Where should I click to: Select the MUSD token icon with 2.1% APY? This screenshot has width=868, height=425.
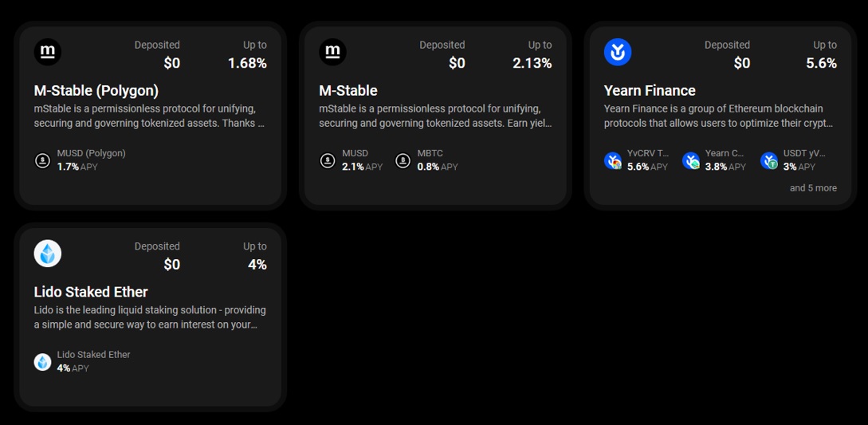[x=328, y=161]
